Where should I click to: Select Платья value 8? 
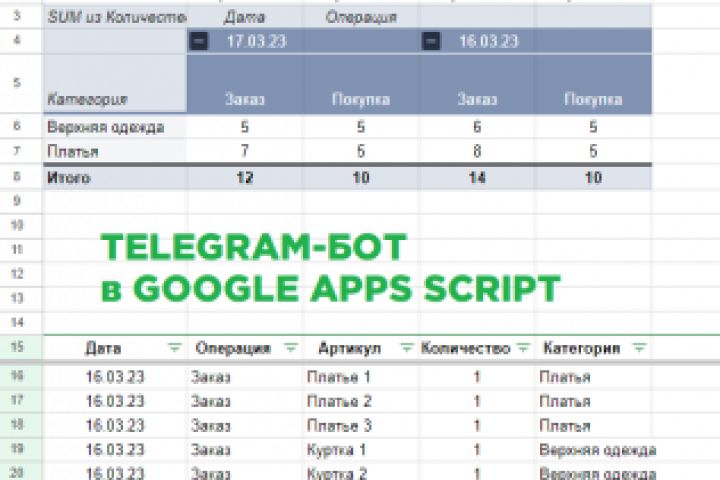click(477, 151)
